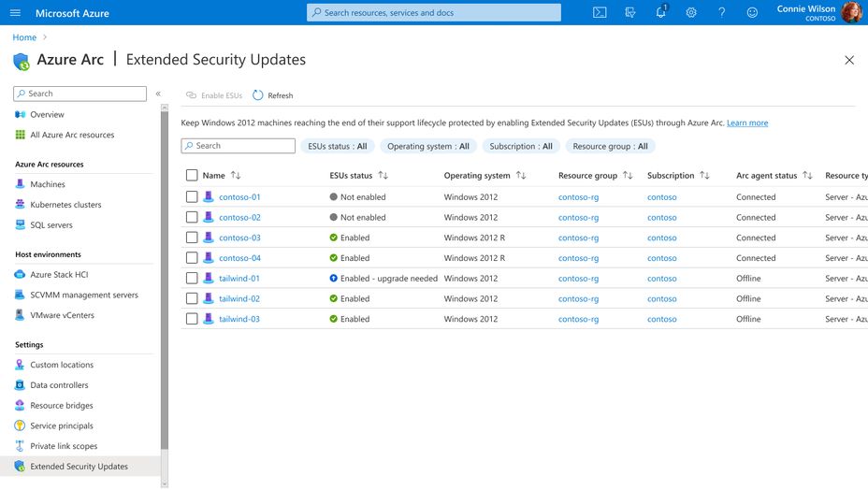Collapse the sidebar with the double chevron
The height and width of the screenshot is (490, 868).
click(158, 94)
